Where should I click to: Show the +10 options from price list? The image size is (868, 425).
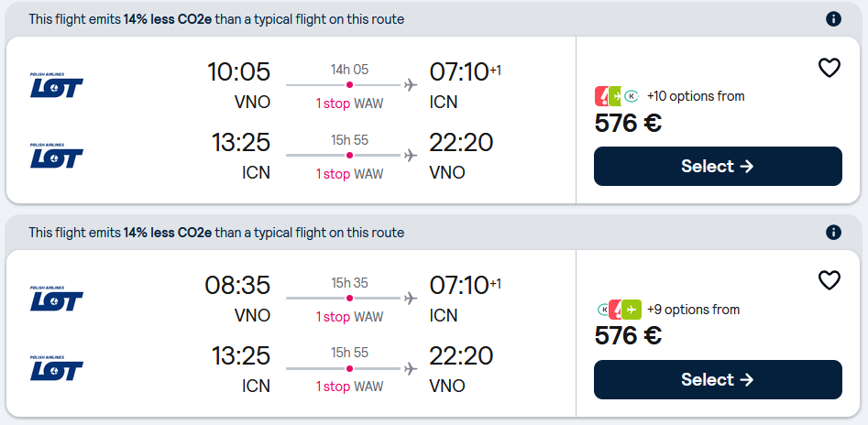coord(696,96)
